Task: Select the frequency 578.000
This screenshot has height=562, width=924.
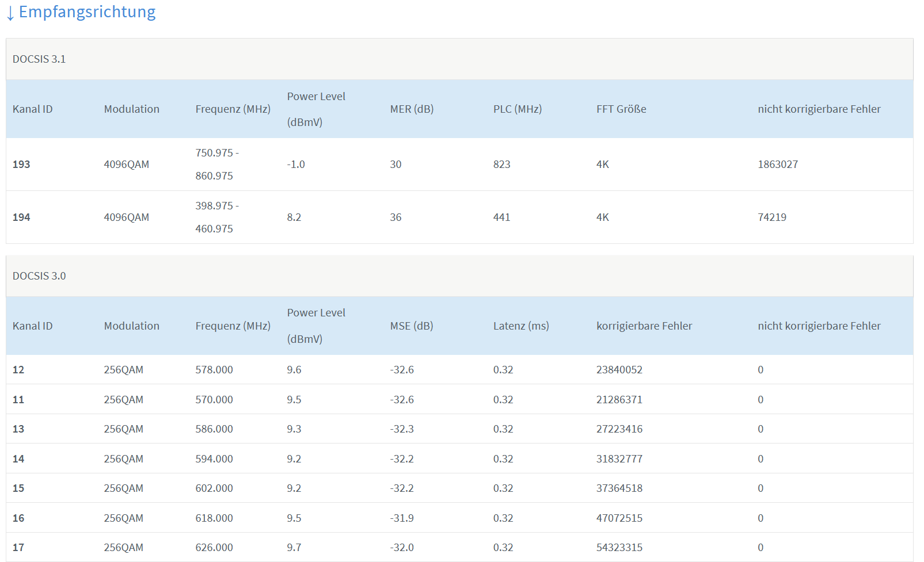Action: point(214,370)
